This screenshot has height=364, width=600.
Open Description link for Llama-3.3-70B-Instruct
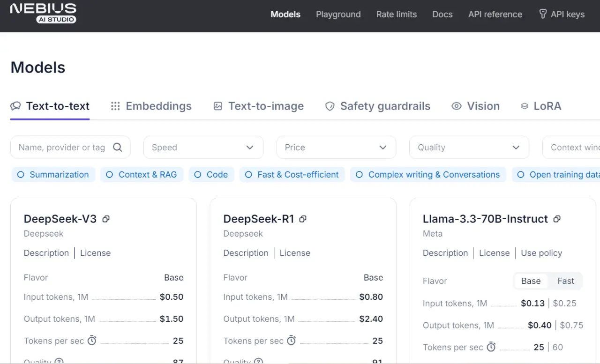coord(445,253)
